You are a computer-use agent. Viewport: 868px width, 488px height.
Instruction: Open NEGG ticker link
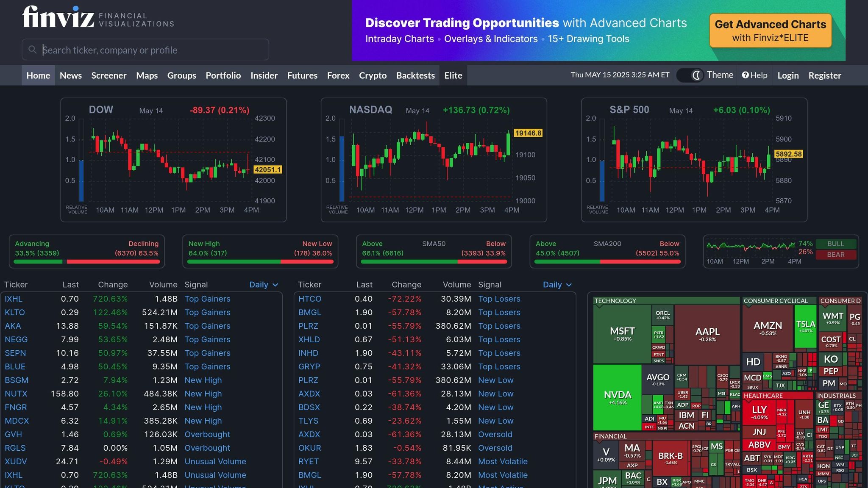pos(16,339)
